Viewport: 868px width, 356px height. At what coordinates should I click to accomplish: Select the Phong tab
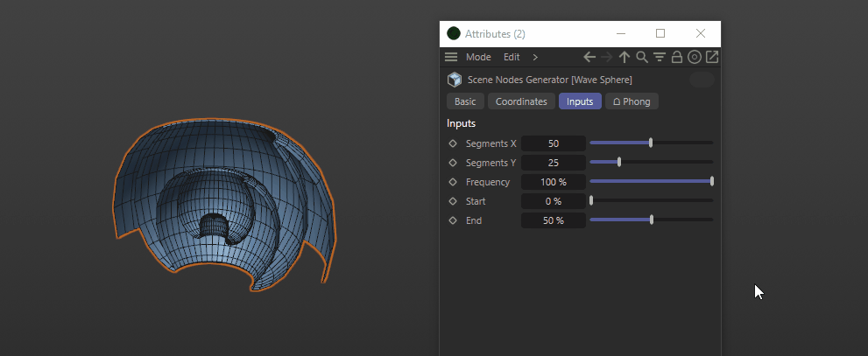(631, 101)
